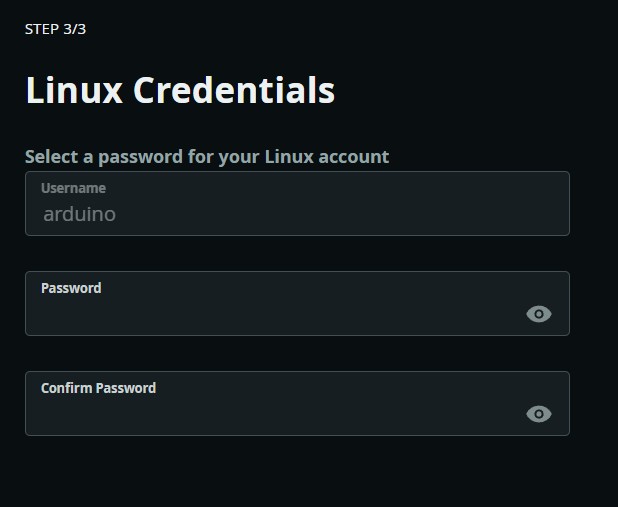The height and width of the screenshot is (507, 618).
Task: Show the Password field's hidden characters
Action: 538,314
